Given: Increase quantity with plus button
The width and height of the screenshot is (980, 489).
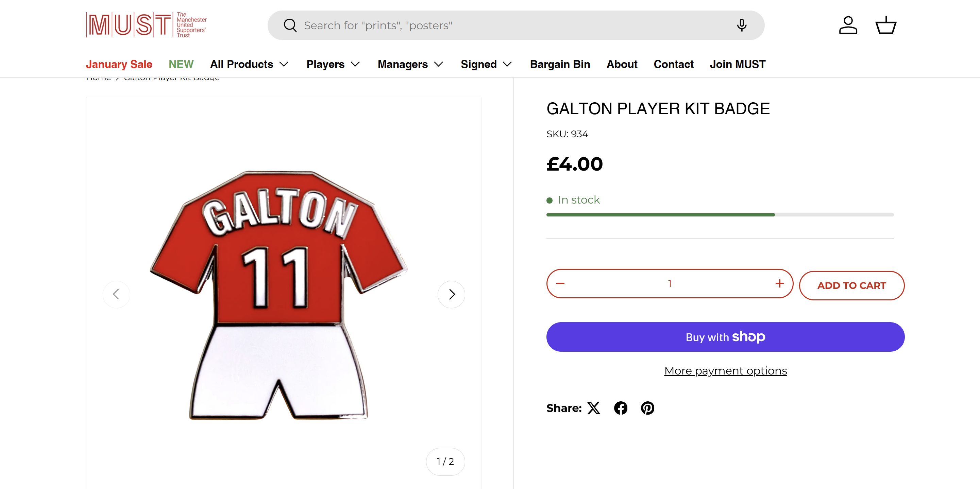Looking at the screenshot, I should click(779, 284).
